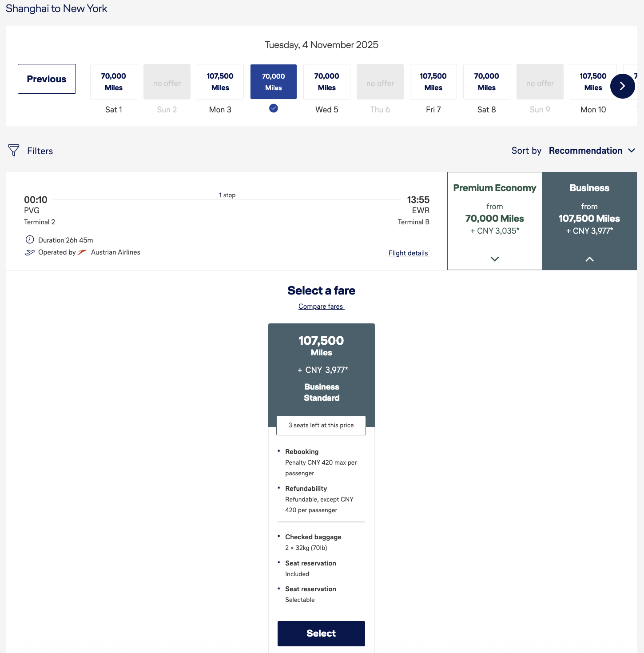
Task: Click Select for Business Standard fare
Action: pyautogui.click(x=321, y=633)
